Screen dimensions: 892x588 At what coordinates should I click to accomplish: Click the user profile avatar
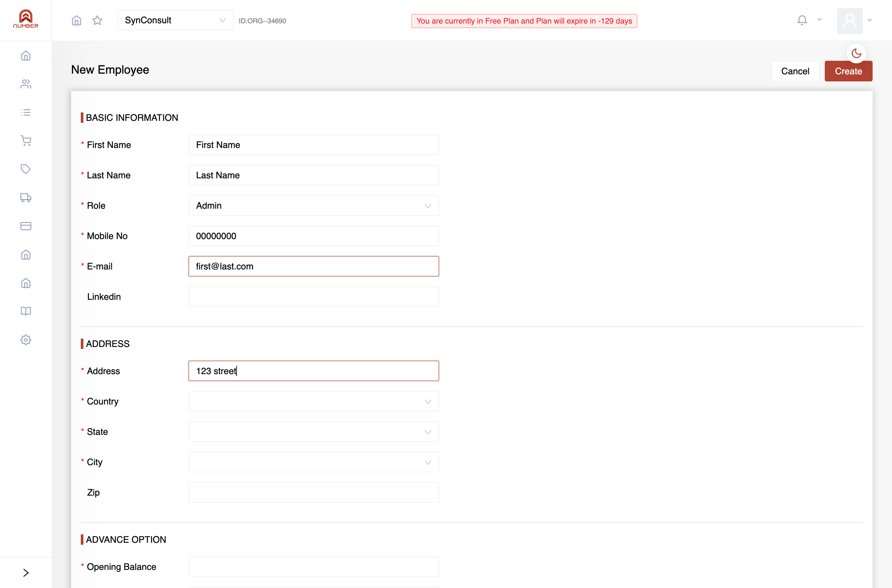coord(850,21)
